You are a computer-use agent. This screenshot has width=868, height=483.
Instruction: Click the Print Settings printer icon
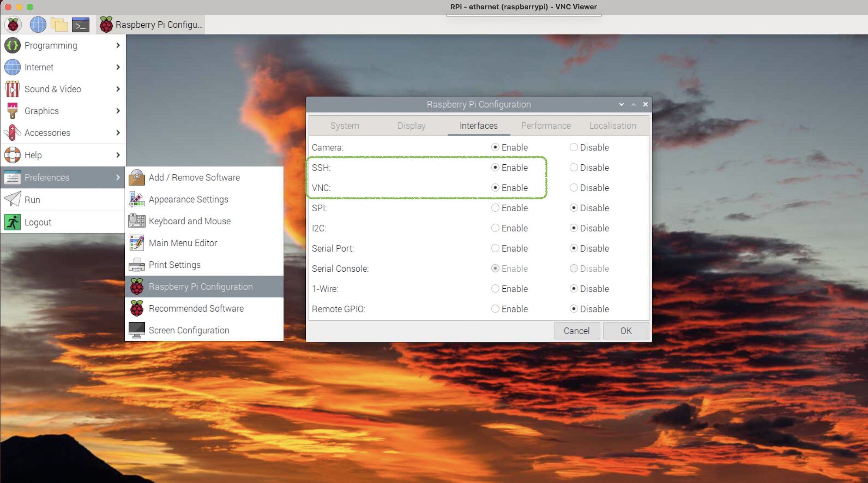pyautogui.click(x=137, y=265)
